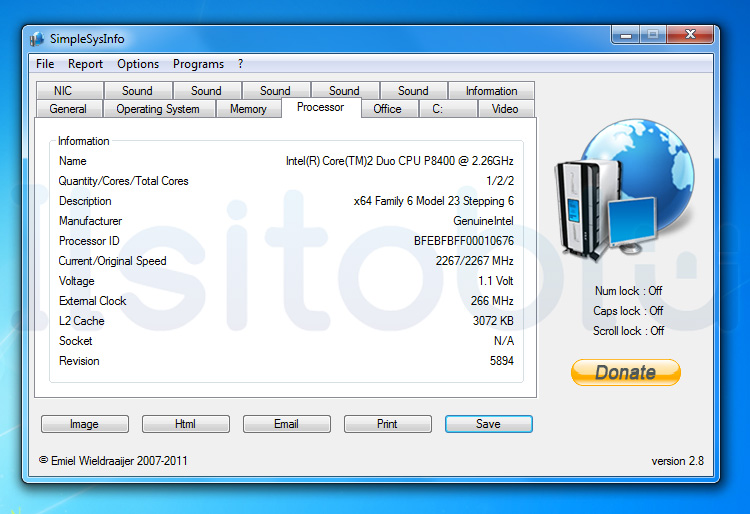Close the SimpleSysInfo window

pyautogui.click(x=690, y=34)
